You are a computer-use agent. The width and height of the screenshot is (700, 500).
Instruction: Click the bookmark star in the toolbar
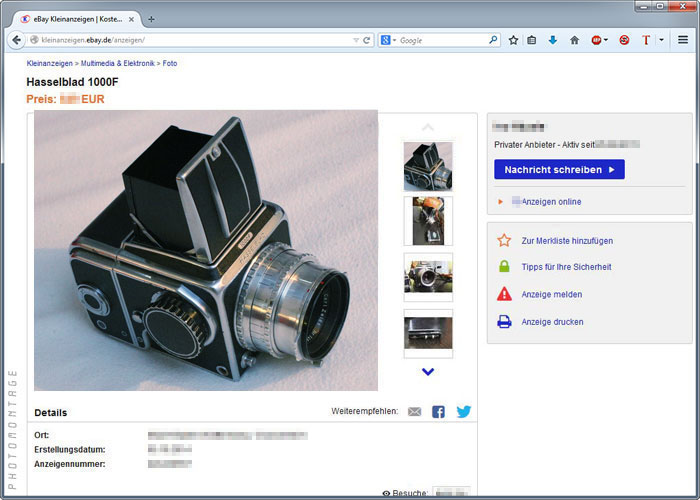(x=513, y=40)
